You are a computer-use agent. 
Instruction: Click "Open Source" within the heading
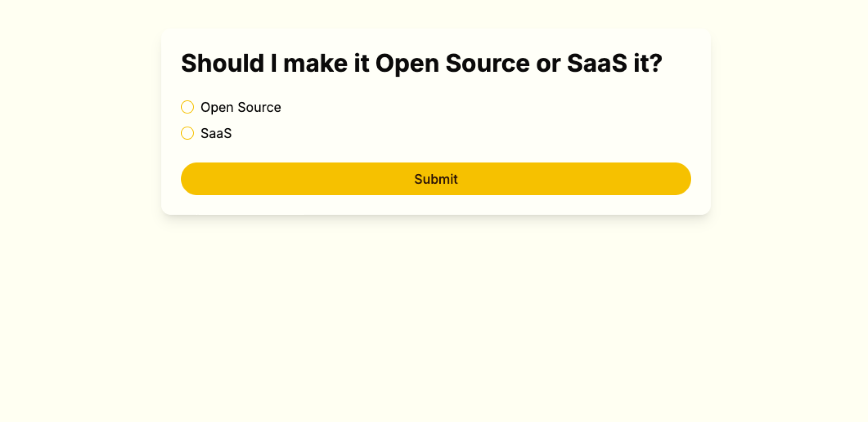coord(452,63)
